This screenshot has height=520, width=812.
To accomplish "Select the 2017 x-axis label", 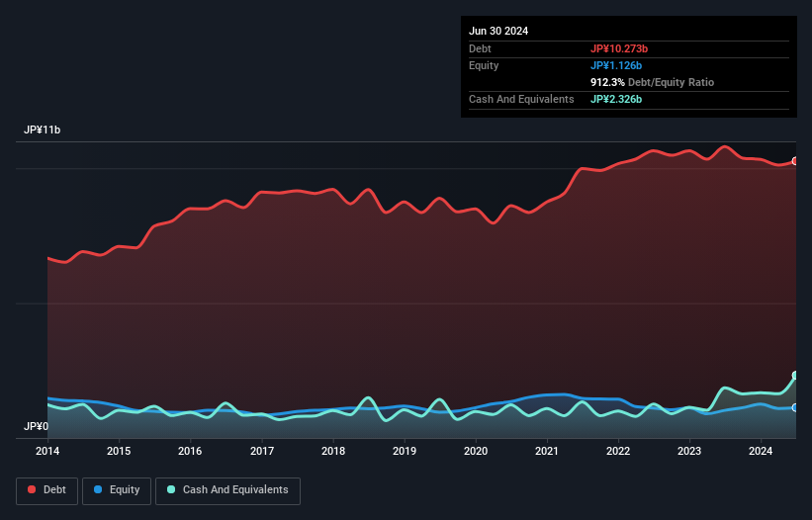I will pyautogui.click(x=262, y=451).
